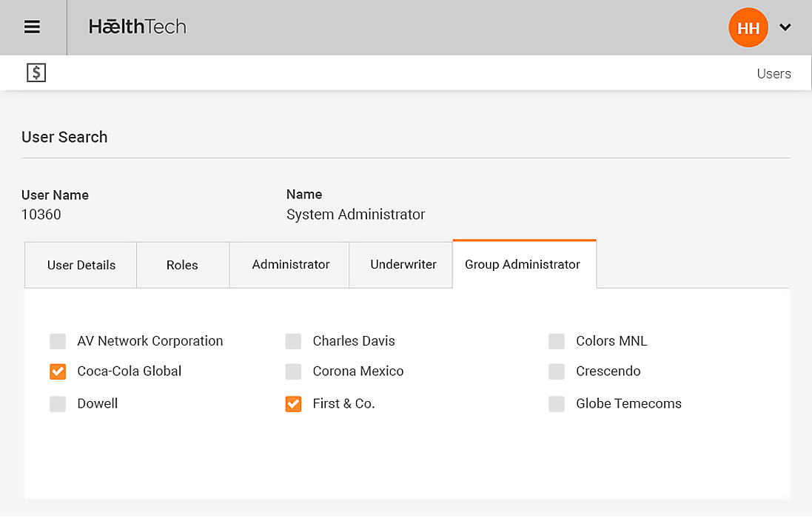Enable the AV Network Corporation checkbox
This screenshot has height=518, width=812.
58,341
